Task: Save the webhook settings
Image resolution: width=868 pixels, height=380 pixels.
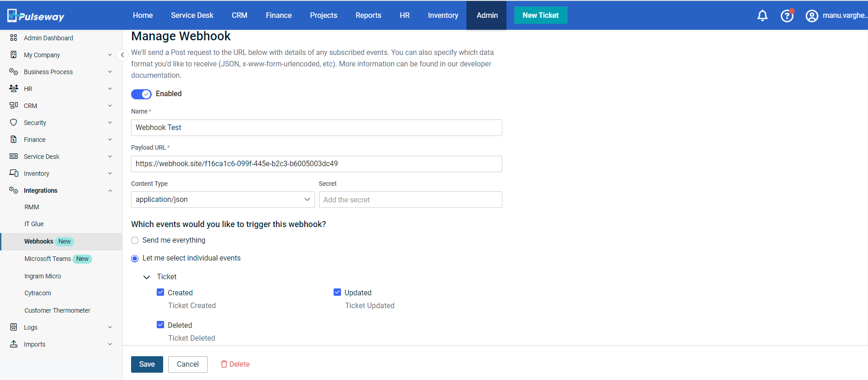Action: click(x=147, y=364)
